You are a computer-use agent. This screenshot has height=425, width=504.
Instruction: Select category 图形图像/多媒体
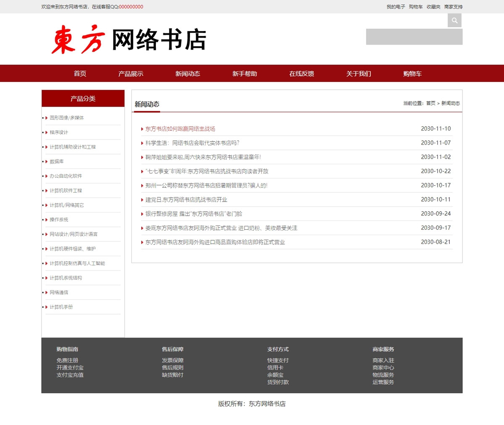[67, 118]
